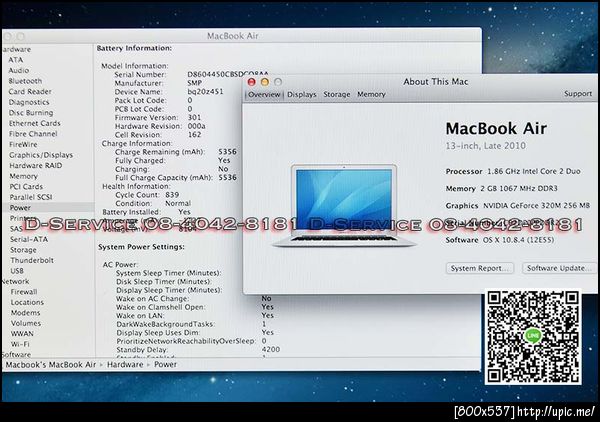Select Storage in the System Report sidebar
Screen dimensions: 600x422
tap(23, 250)
